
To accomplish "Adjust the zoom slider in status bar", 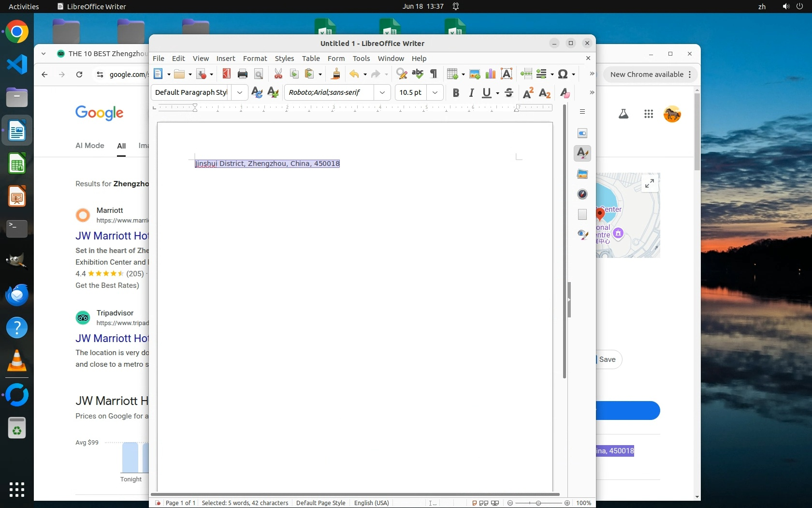I will 538,503.
